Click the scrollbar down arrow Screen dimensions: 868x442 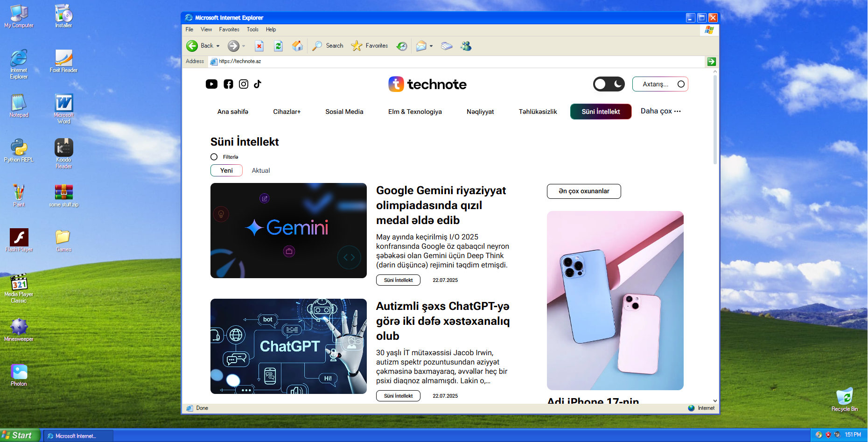click(x=715, y=400)
